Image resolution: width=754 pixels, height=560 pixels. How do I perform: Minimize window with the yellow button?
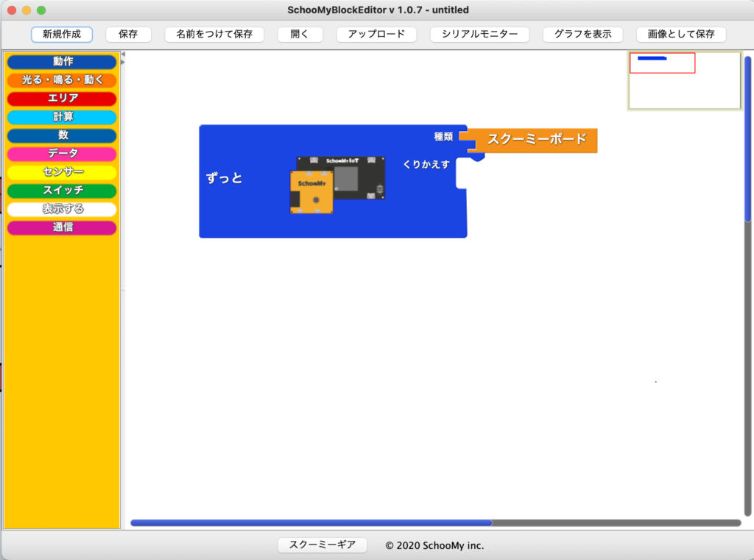27,10
